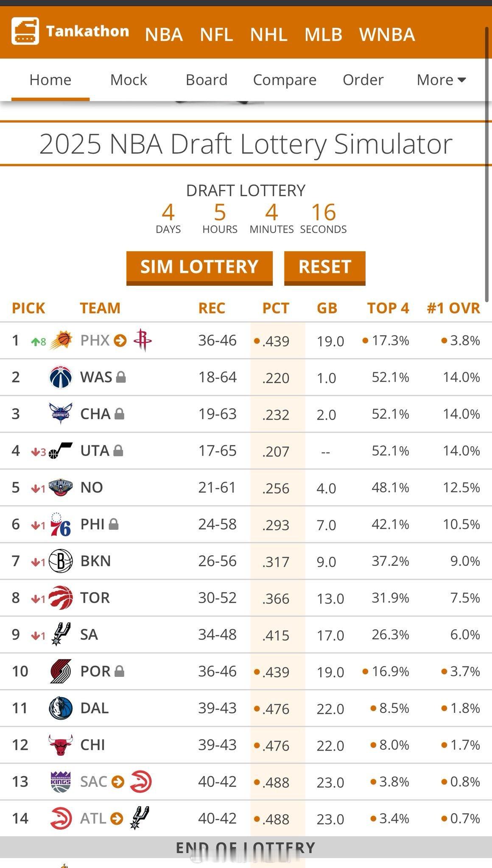
Task: Switch to the Mock tab
Action: (x=129, y=80)
